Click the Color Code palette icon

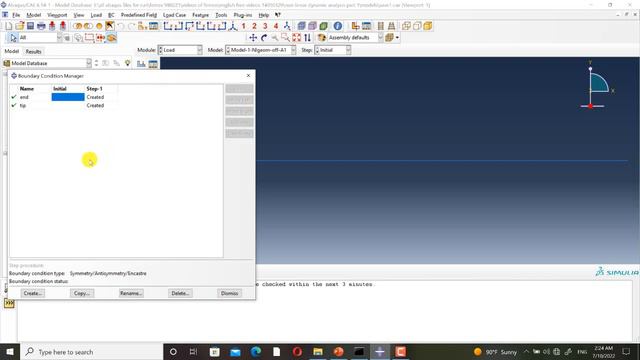pos(322,38)
